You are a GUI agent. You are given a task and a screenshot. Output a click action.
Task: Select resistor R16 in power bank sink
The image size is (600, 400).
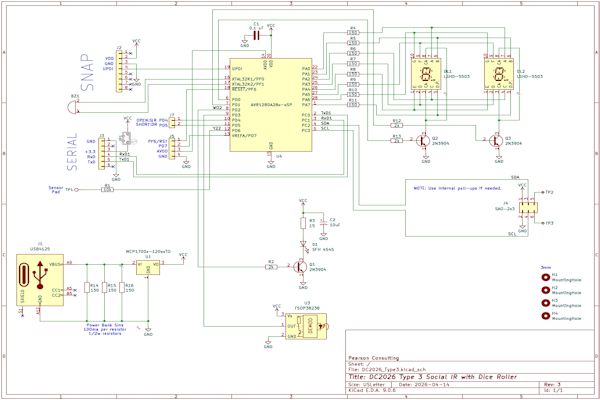(122, 288)
